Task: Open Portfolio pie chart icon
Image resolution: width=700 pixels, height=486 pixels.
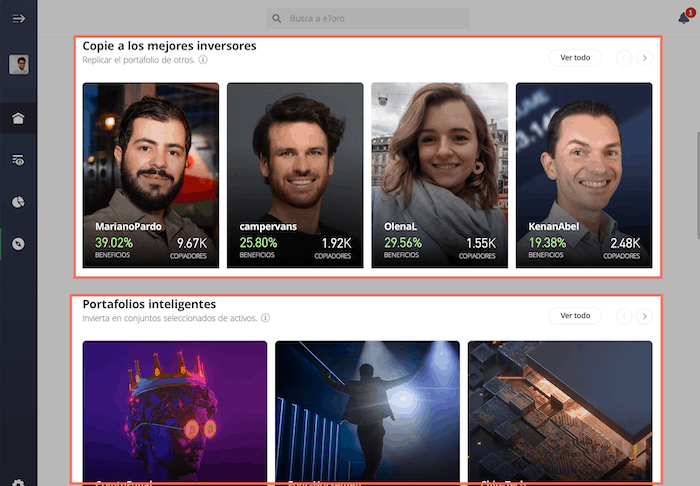Action: tap(18, 202)
